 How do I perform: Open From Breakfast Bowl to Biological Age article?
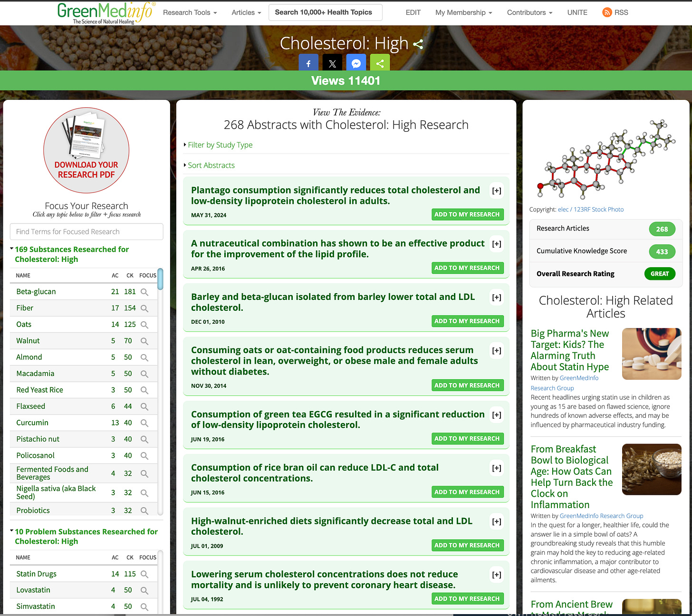coord(572,477)
